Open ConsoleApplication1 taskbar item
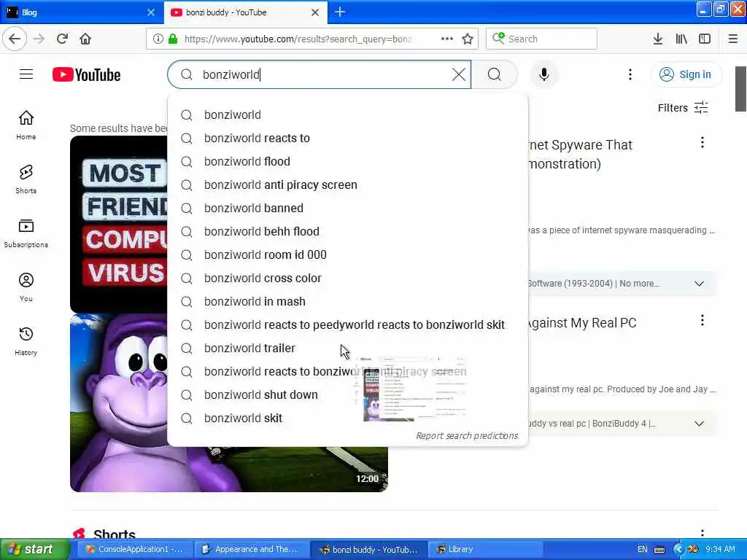The height and width of the screenshot is (560, 747). click(134, 549)
